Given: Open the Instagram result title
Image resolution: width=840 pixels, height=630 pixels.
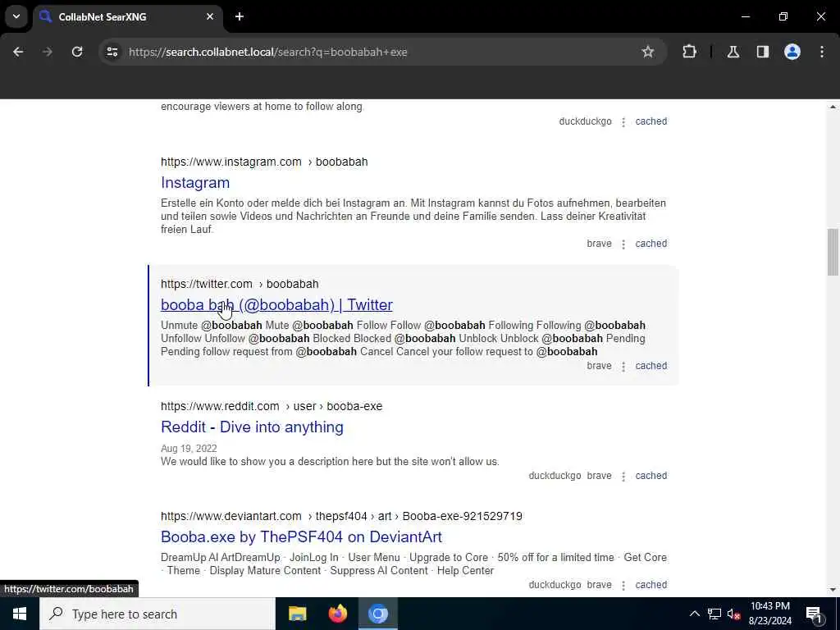Looking at the screenshot, I should (x=195, y=183).
